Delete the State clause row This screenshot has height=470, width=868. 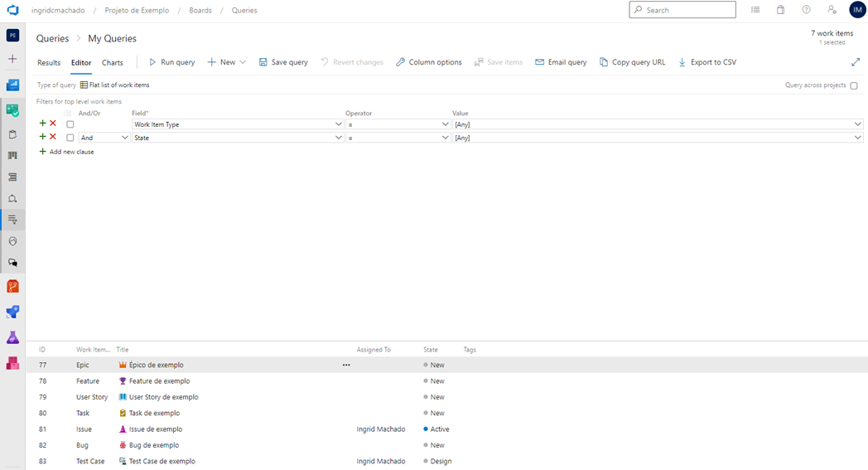click(53, 137)
